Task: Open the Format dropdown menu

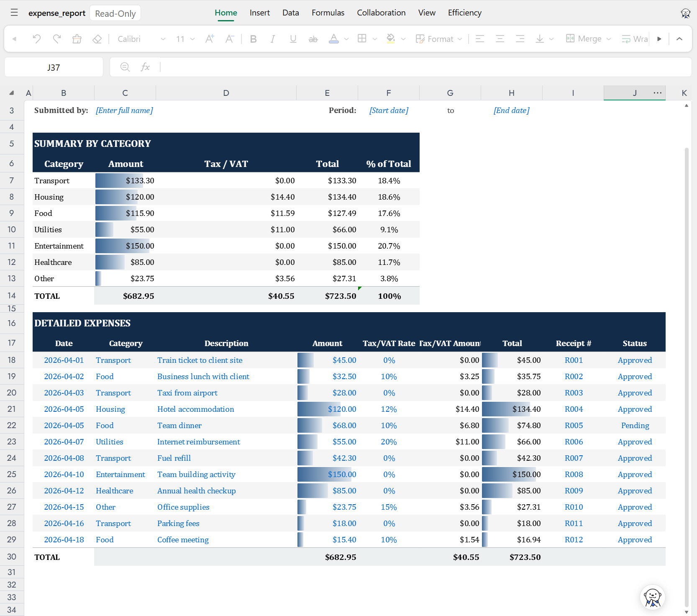Action: coord(439,39)
